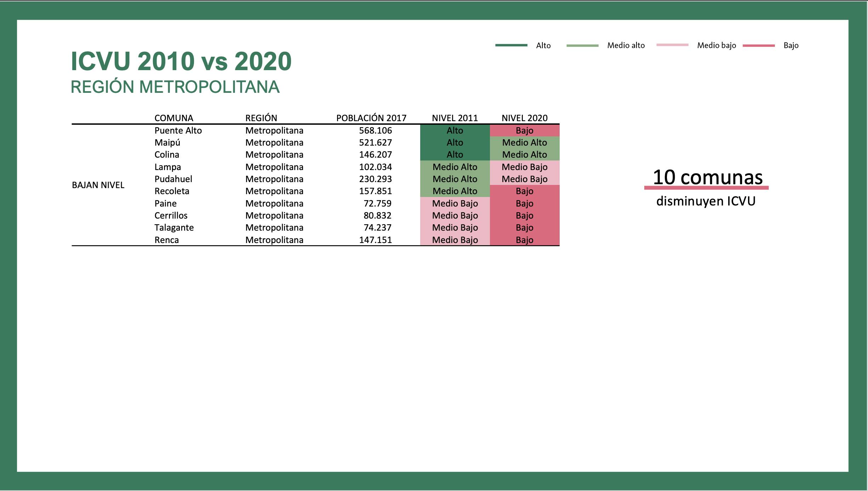
Task: Click Lampa's Medio Bajo 2020 cell
Action: pos(524,167)
